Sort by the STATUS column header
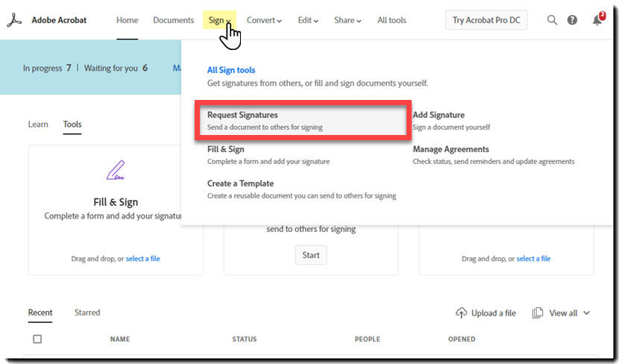The height and width of the screenshot is (364, 619). (245, 339)
